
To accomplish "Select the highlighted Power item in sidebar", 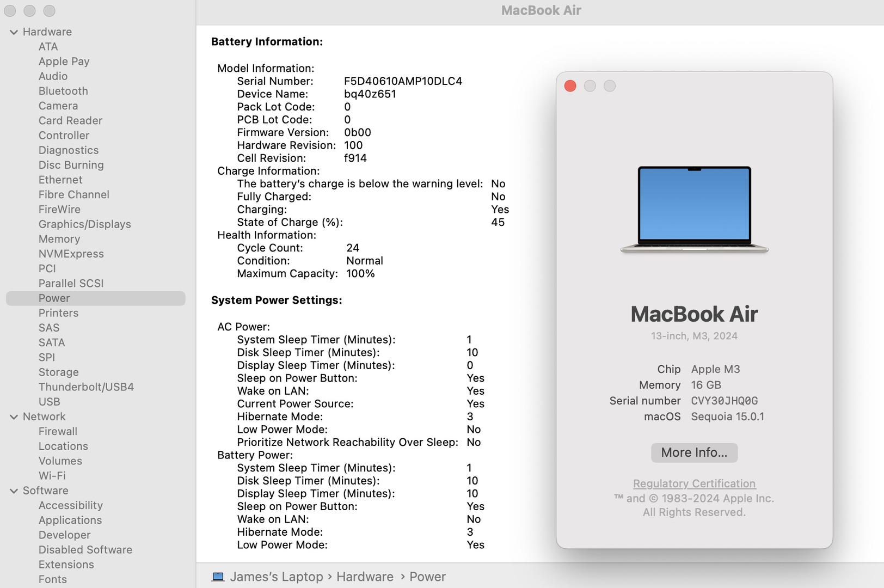I will click(x=95, y=298).
